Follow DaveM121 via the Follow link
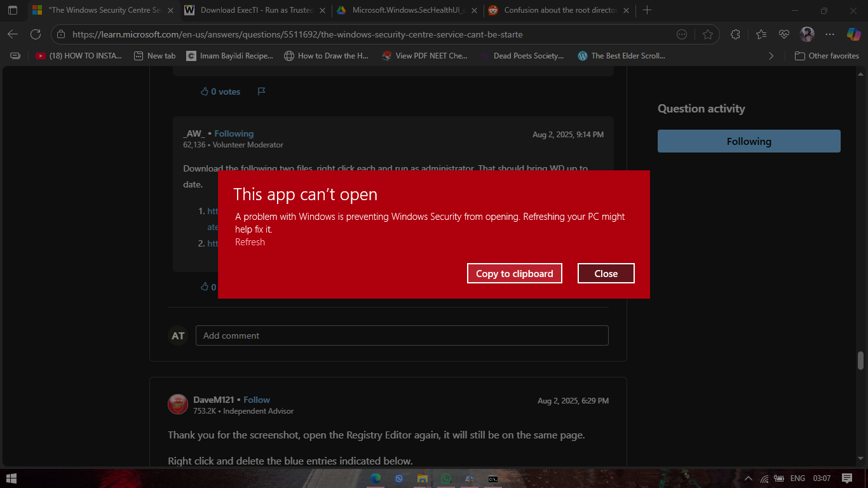Viewport: 868px width, 488px height. pyautogui.click(x=257, y=400)
